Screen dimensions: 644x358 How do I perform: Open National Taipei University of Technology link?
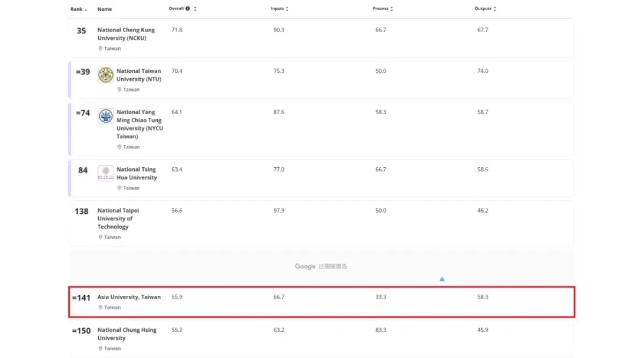118,219
